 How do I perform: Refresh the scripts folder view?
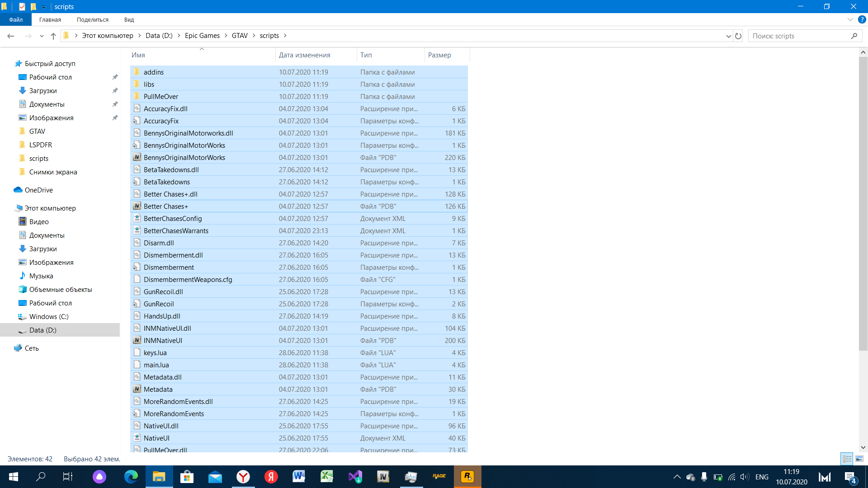click(738, 36)
